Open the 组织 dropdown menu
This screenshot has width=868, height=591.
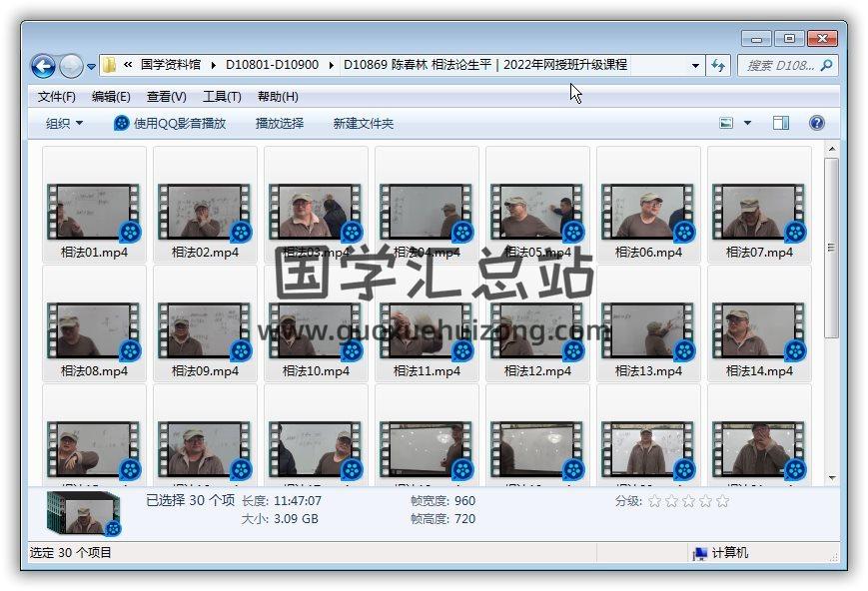[64, 123]
